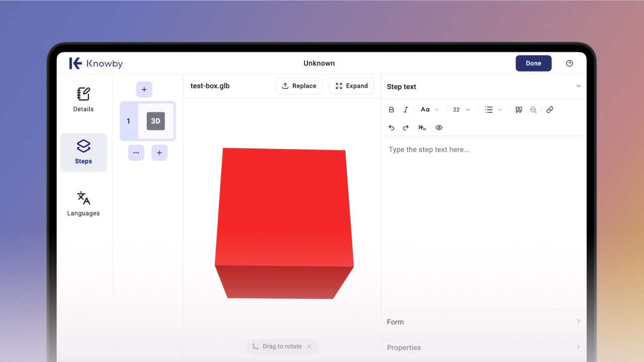Click the test-box.glb file name

pyautogui.click(x=210, y=86)
